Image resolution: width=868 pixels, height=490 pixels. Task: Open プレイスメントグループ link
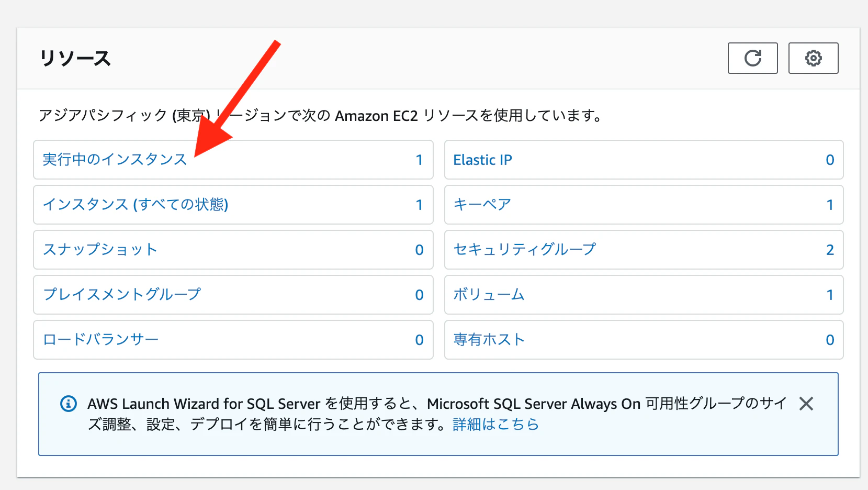click(122, 295)
